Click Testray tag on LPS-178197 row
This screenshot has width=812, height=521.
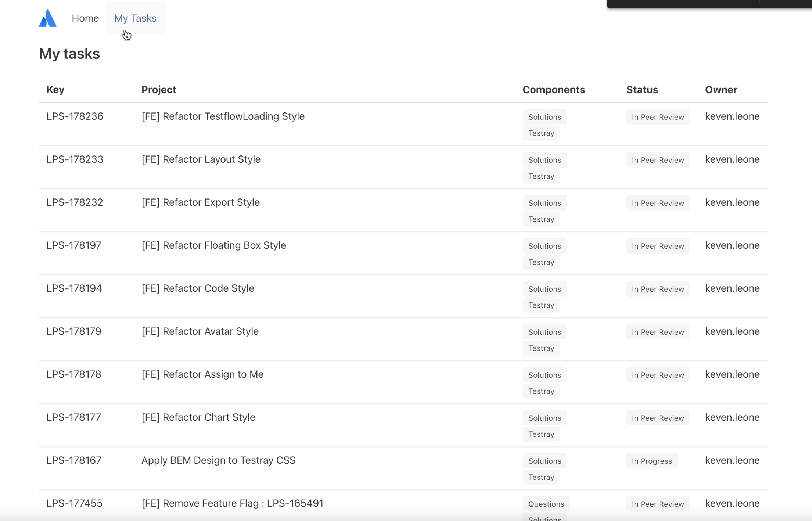(541, 262)
